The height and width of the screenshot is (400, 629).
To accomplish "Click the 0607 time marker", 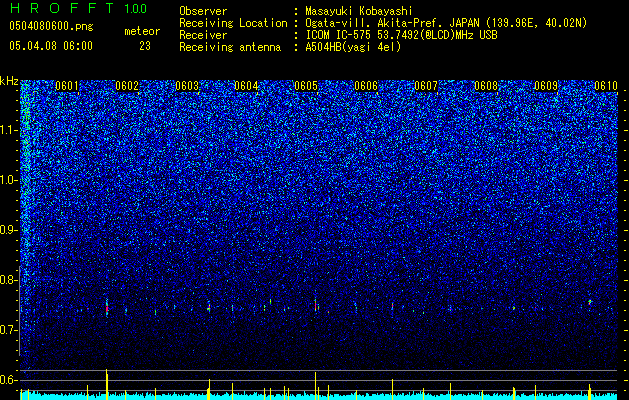I will coord(426,86).
